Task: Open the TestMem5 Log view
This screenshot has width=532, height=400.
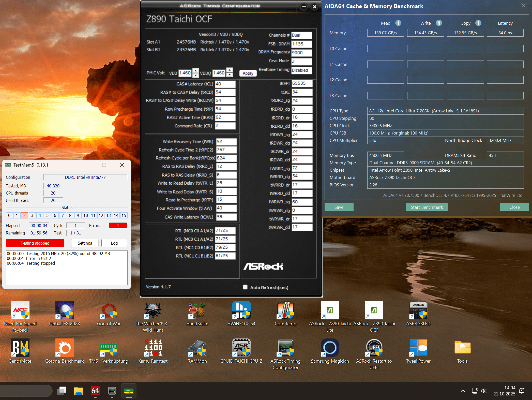Action: coord(114,243)
